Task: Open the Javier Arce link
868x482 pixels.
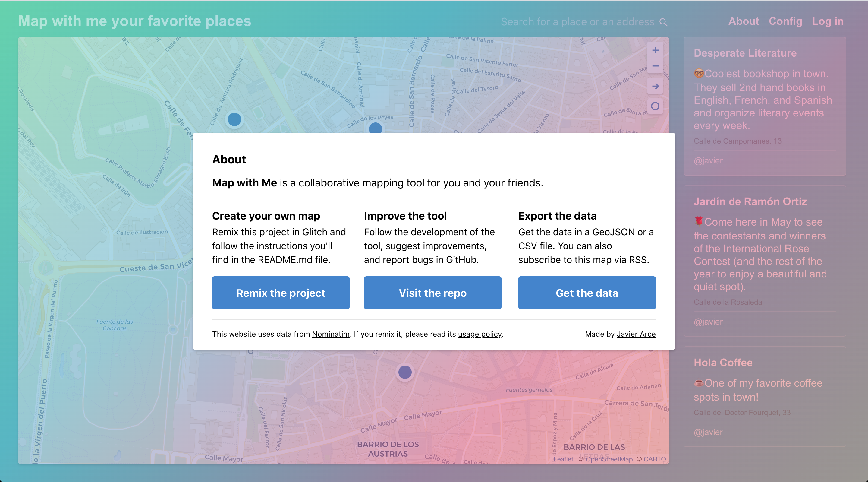Action: 636,334
